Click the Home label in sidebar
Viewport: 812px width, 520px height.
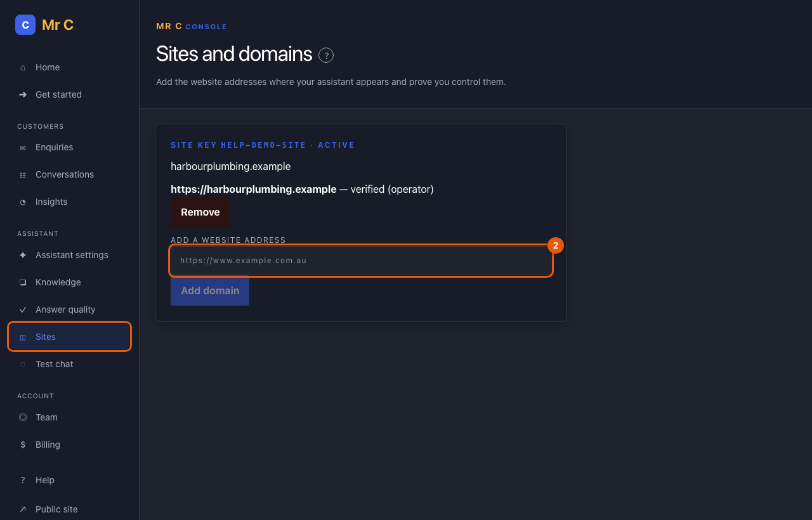(48, 67)
